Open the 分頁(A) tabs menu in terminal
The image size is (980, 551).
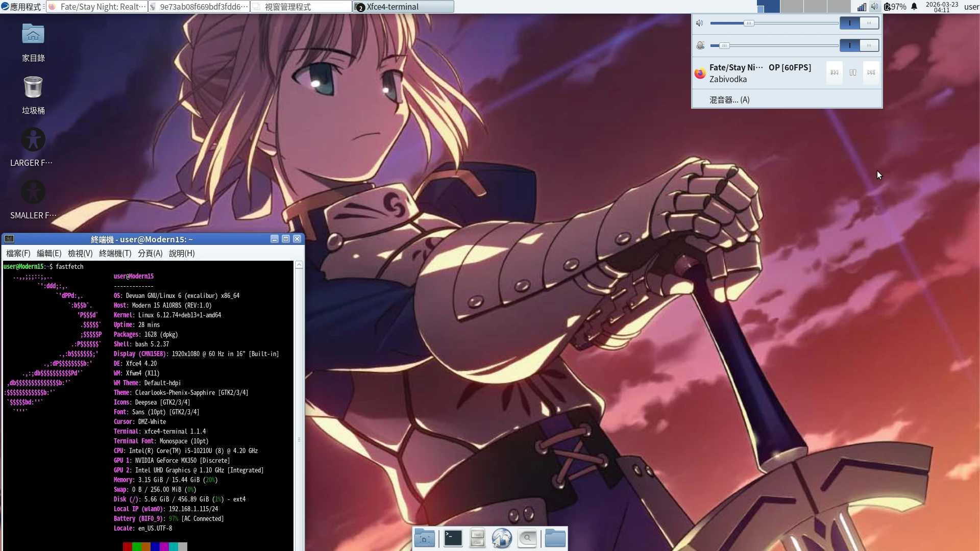coord(150,254)
